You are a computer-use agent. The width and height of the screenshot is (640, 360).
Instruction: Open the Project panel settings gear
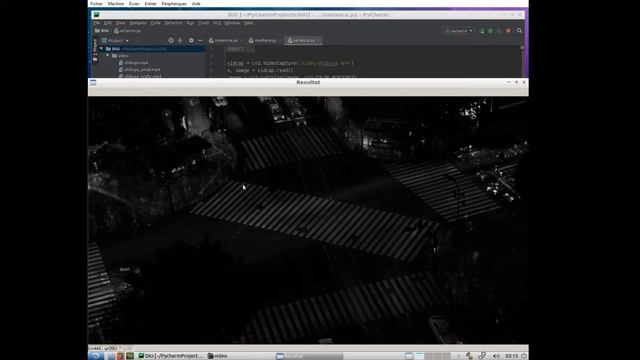191,40
